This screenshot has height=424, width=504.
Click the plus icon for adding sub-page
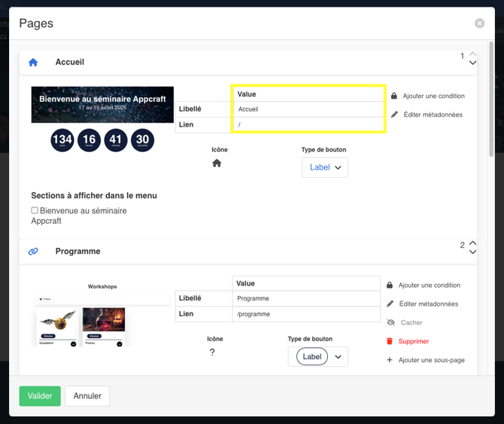tap(390, 360)
